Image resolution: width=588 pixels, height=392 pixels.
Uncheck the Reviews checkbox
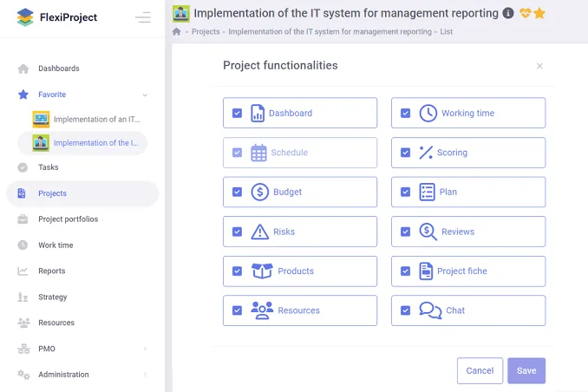point(405,232)
